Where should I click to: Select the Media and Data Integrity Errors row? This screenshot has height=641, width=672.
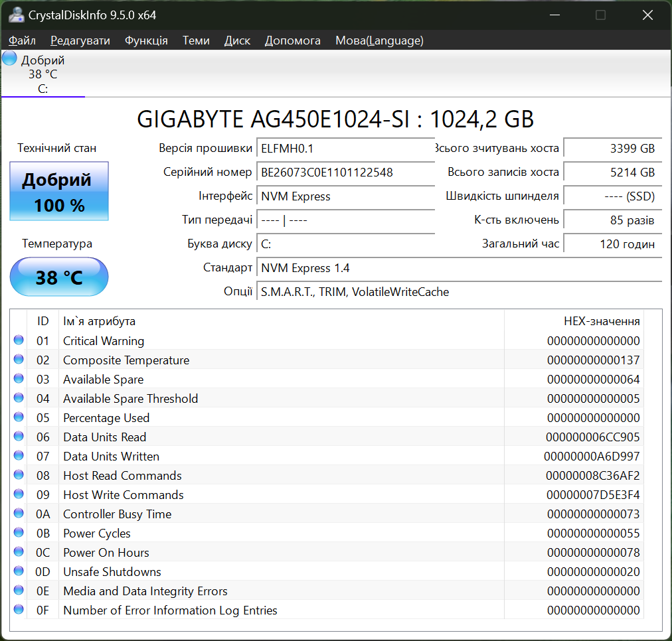pyautogui.click(x=145, y=591)
